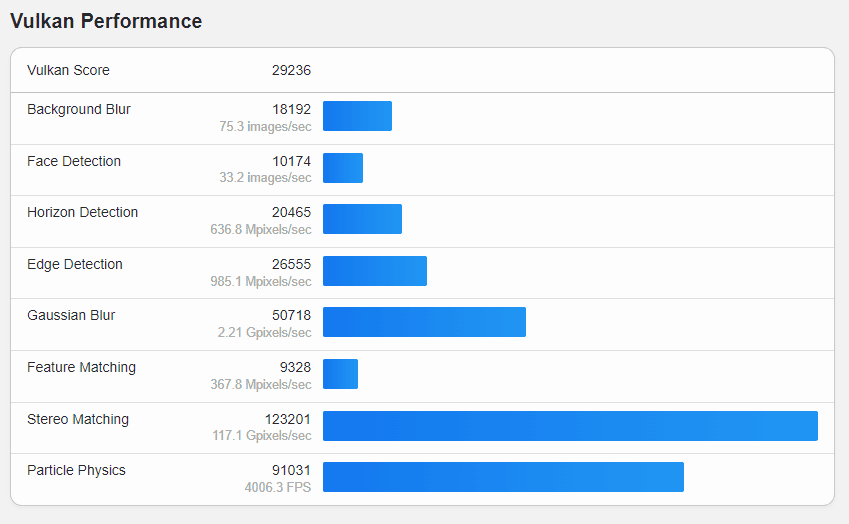Image resolution: width=849 pixels, height=524 pixels.
Task: Click the Gaussian Blur score bar
Action: tap(424, 322)
